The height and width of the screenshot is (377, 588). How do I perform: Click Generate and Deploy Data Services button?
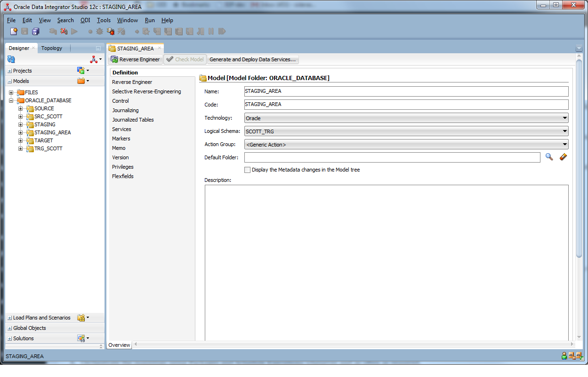point(253,59)
